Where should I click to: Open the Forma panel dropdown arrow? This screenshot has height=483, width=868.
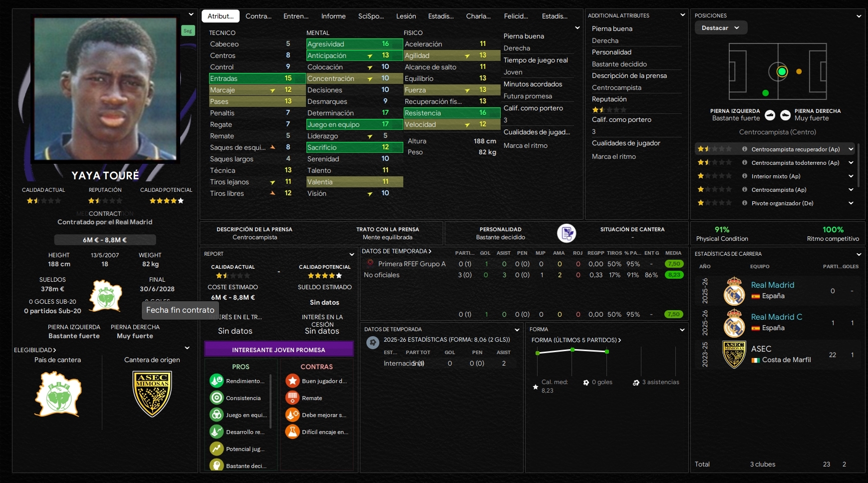[x=682, y=330]
